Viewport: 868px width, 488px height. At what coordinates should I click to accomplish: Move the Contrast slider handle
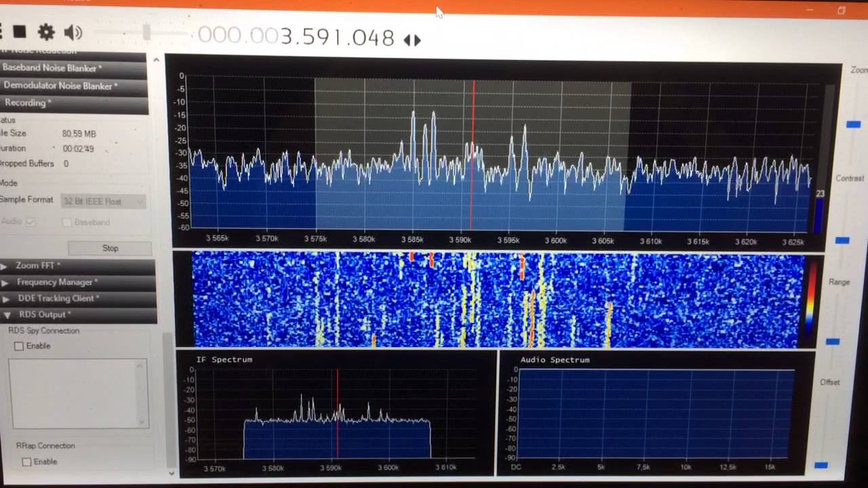(x=842, y=240)
